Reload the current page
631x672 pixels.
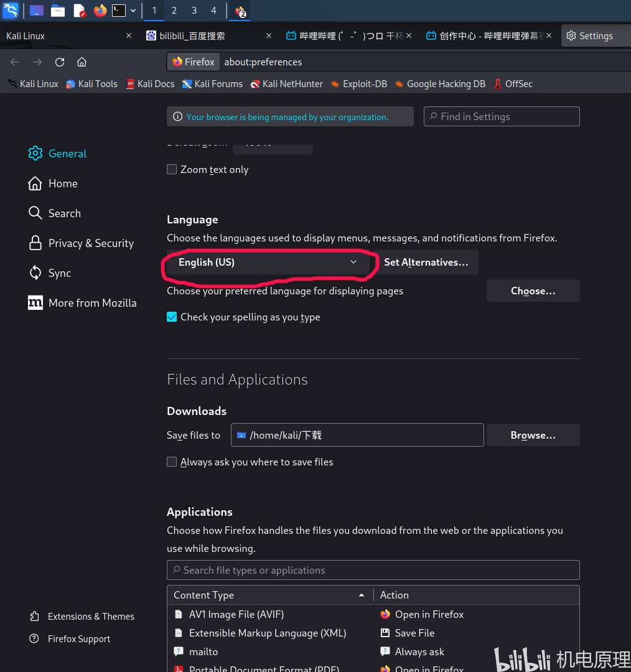click(x=60, y=62)
